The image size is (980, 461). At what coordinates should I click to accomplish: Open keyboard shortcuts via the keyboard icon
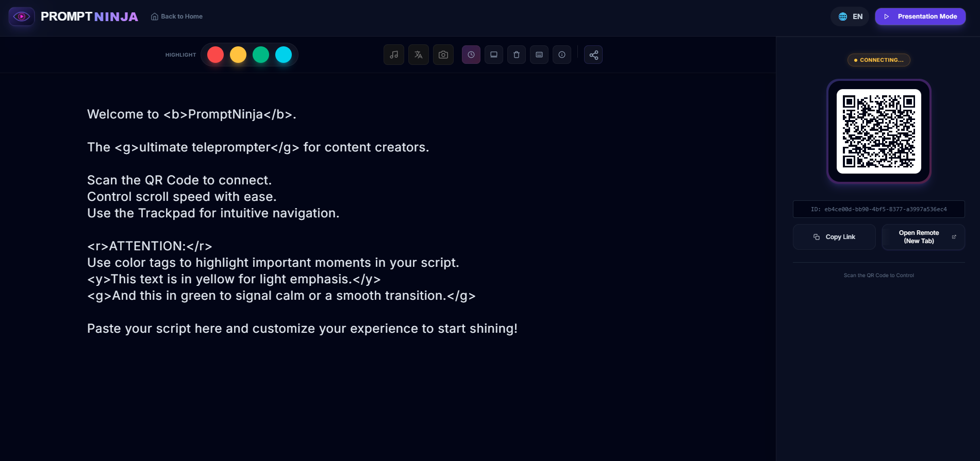click(x=539, y=55)
